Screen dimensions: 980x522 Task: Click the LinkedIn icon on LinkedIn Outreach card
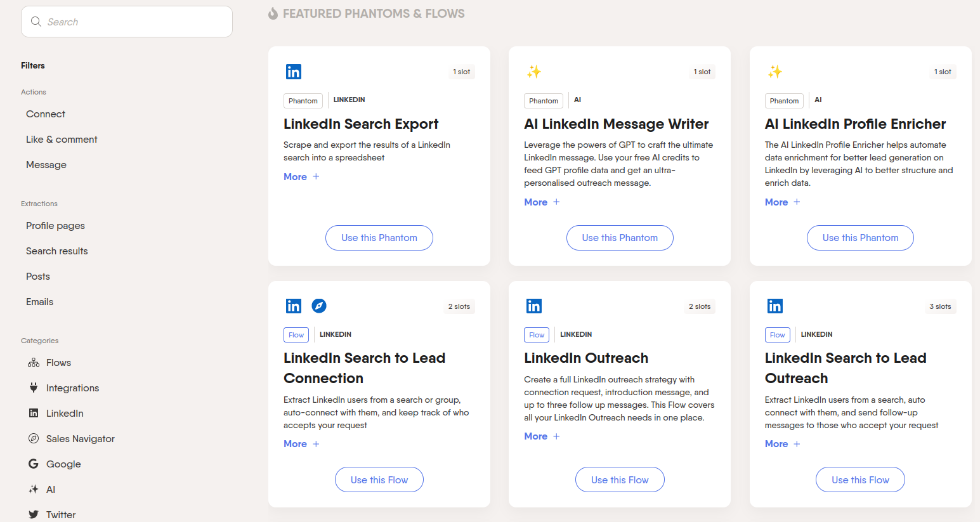(x=534, y=306)
